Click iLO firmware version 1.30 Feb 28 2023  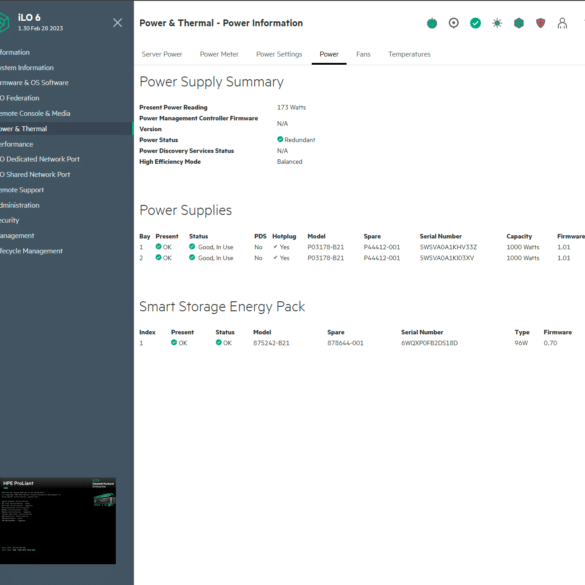(x=41, y=28)
